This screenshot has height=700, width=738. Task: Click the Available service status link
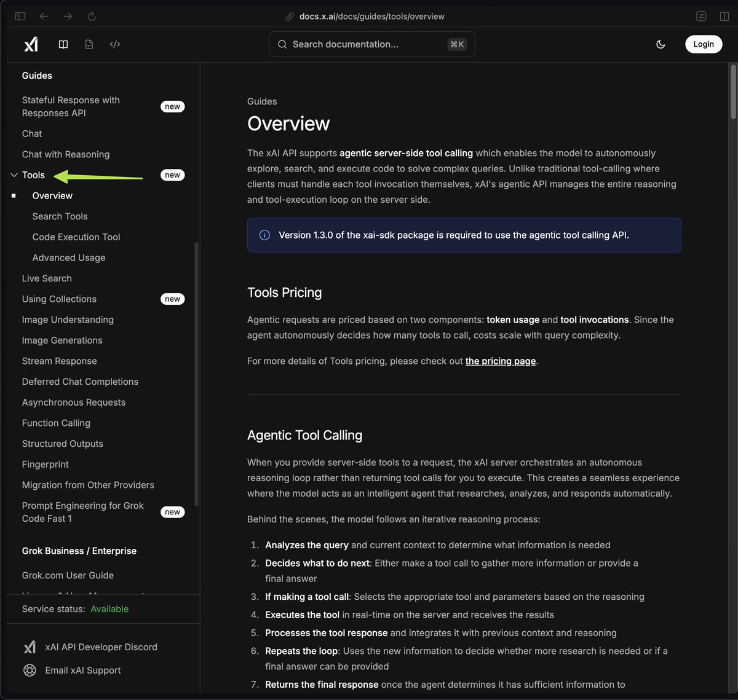click(109, 609)
